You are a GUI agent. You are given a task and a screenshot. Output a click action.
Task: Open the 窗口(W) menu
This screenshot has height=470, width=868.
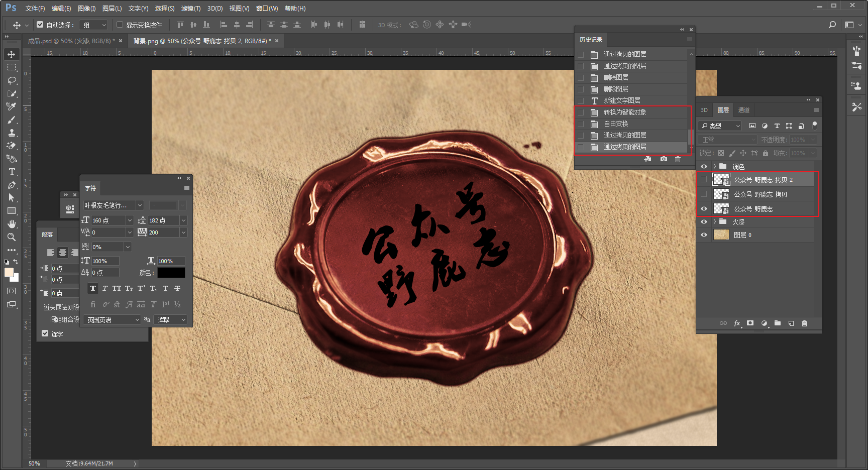[x=267, y=9]
